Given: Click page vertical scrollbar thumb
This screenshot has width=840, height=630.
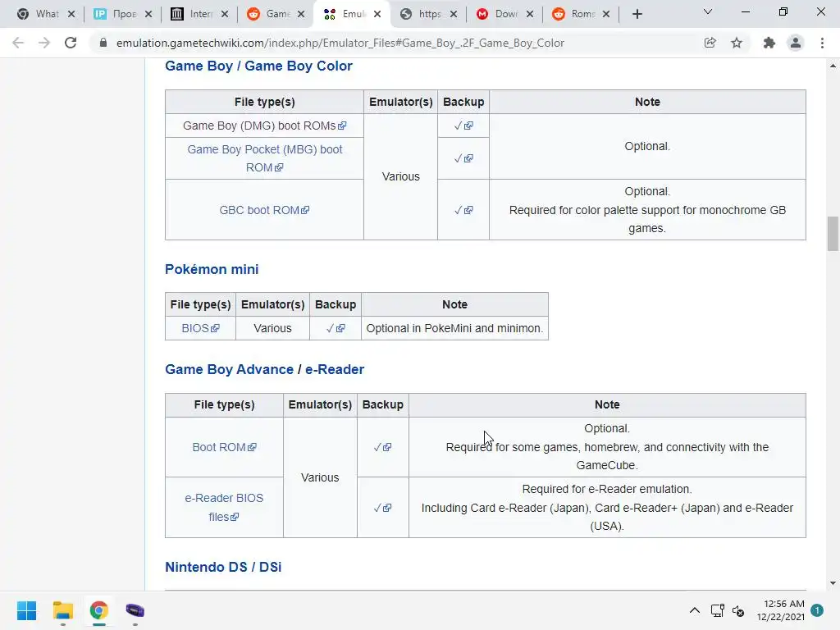Looking at the screenshot, I should (x=833, y=234).
